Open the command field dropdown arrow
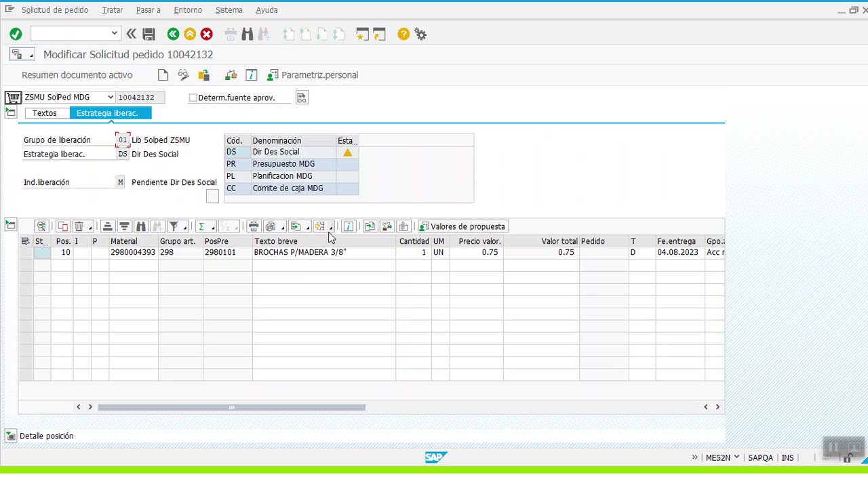This screenshot has height=492, width=868. coord(114,33)
